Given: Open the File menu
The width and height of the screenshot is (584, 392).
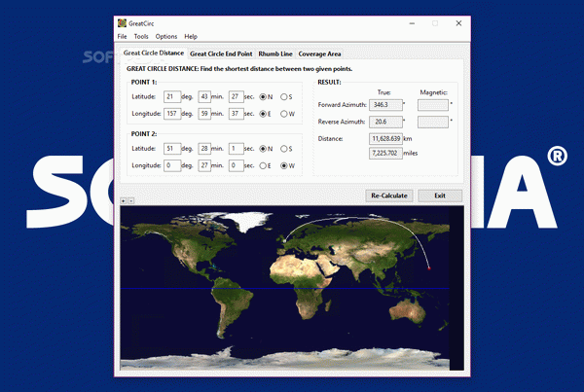Looking at the screenshot, I should pyautogui.click(x=122, y=36).
